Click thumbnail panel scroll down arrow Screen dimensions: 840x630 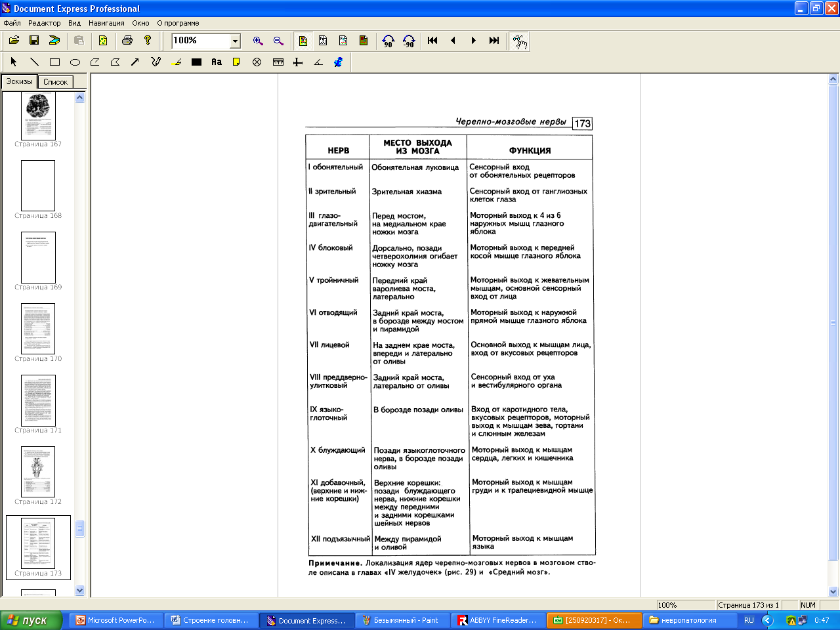[80, 590]
